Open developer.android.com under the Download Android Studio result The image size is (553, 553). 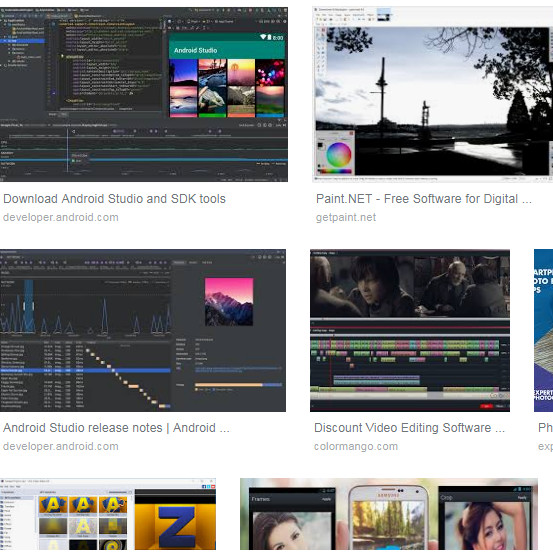coord(61,217)
